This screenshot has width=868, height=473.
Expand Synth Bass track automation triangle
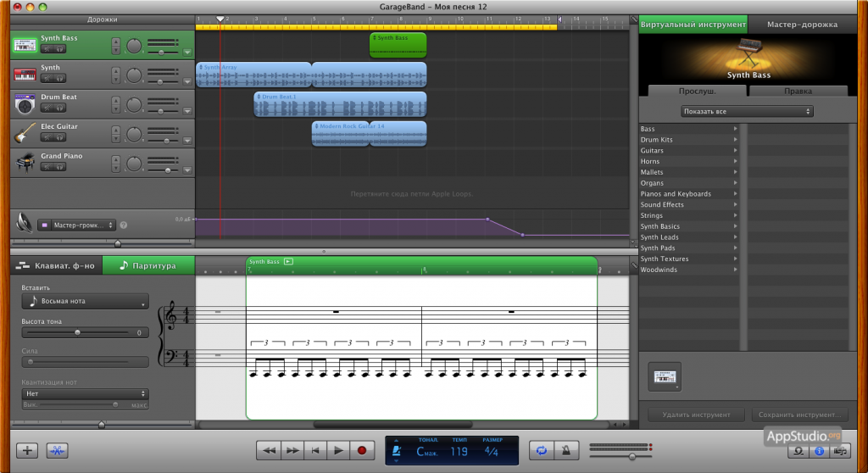pos(187,53)
